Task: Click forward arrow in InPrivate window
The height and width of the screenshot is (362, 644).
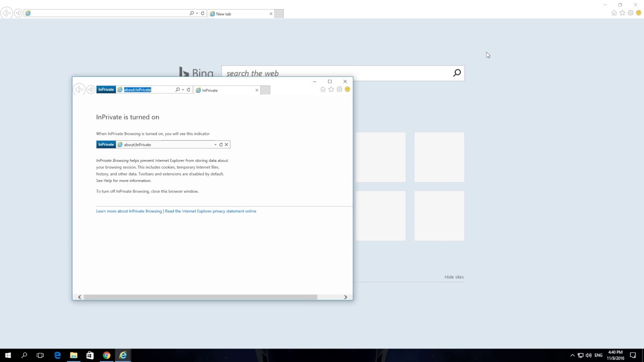Action: click(91, 89)
